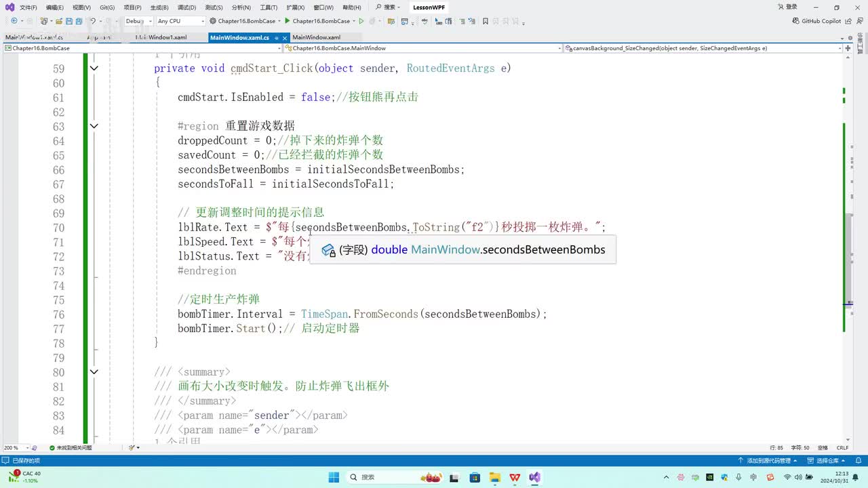Click the send feedback icon at top right
The image size is (868, 488).
[859, 21]
